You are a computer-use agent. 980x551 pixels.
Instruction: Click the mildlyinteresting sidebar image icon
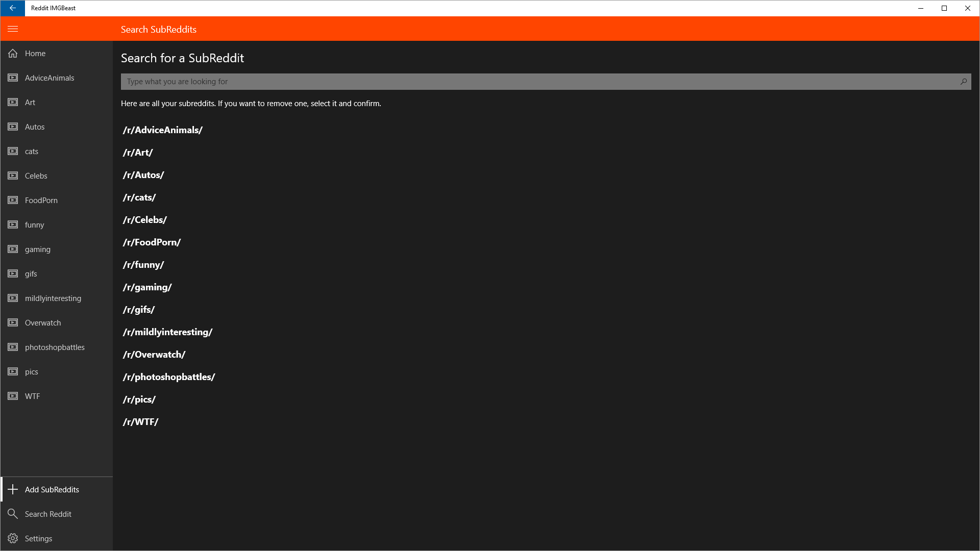[x=13, y=298]
